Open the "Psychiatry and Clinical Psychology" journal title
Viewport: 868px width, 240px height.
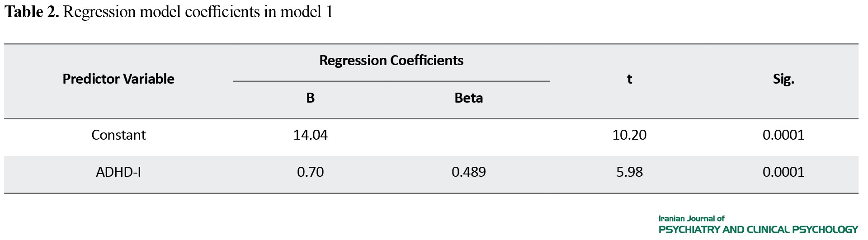click(x=758, y=230)
